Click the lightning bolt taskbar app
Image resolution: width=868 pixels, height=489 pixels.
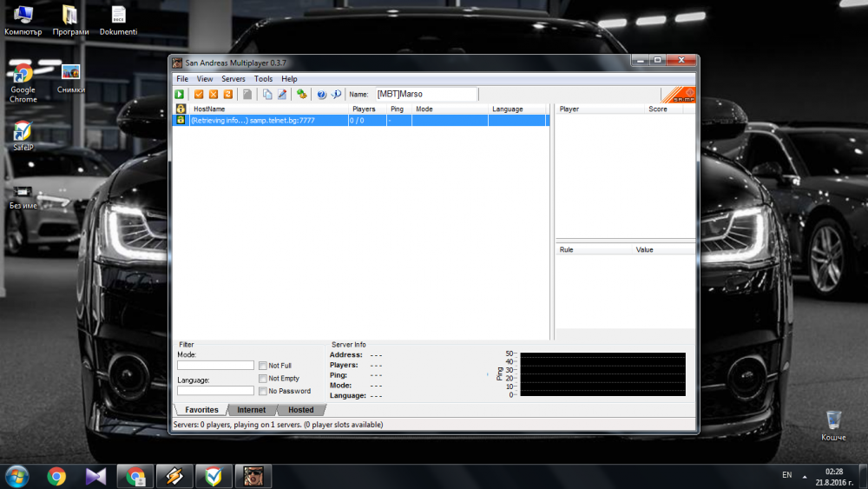pos(174,476)
